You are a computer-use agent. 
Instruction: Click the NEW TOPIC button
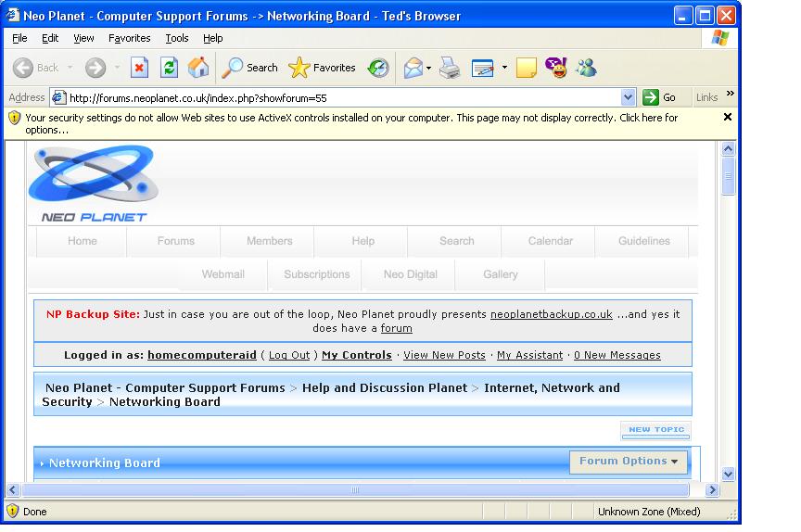[x=656, y=430]
